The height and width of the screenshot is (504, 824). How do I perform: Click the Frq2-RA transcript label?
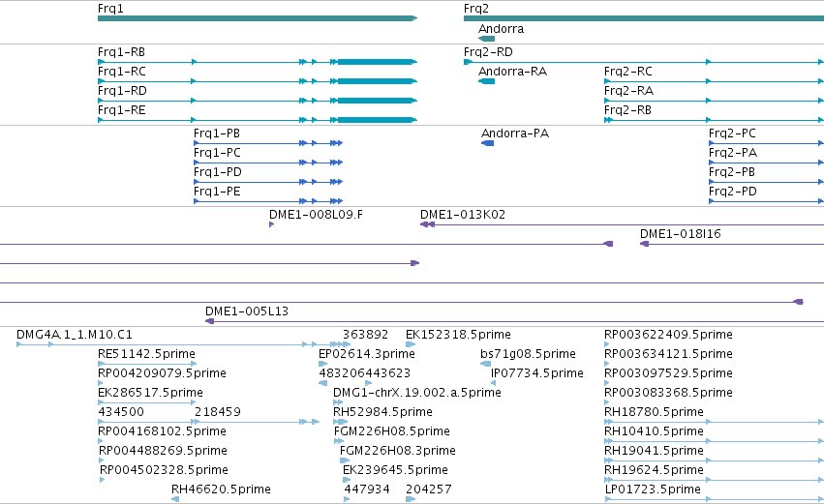(x=629, y=91)
